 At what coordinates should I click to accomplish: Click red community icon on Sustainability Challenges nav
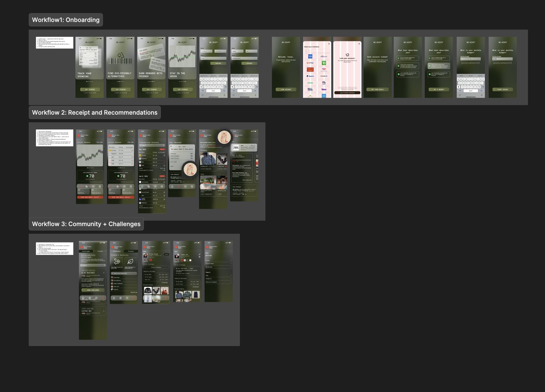(x=103, y=298)
